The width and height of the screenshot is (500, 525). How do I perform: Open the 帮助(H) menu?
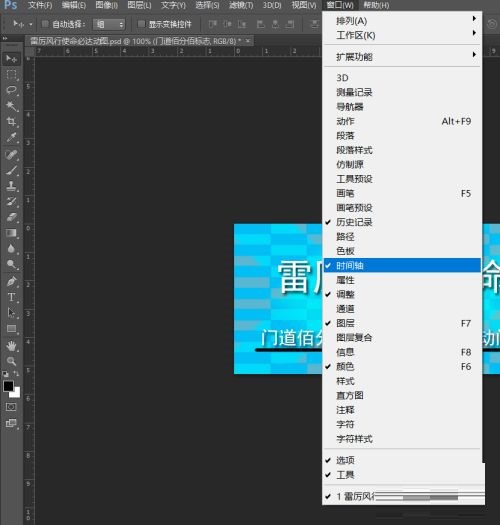(376, 5)
